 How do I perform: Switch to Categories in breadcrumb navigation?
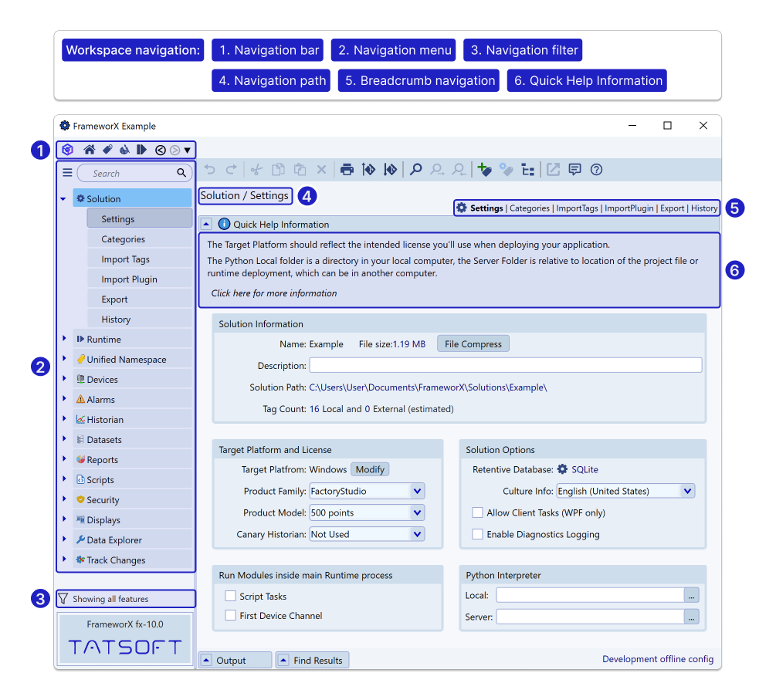pyautogui.click(x=530, y=208)
